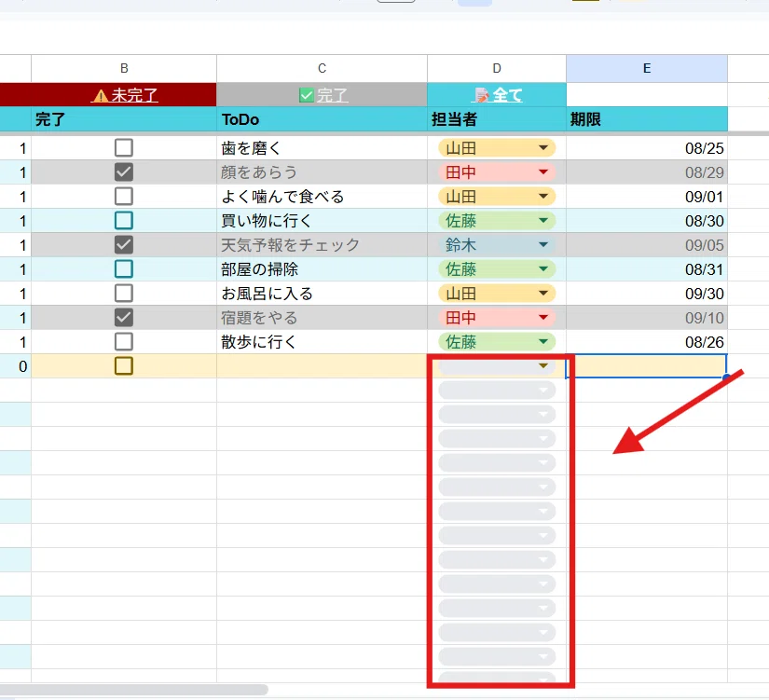Check the checkbox for 散歩に行く
Image resolution: width=769 pixels, height=700 pixels.
pyautogui.click(x=124, y=341)
